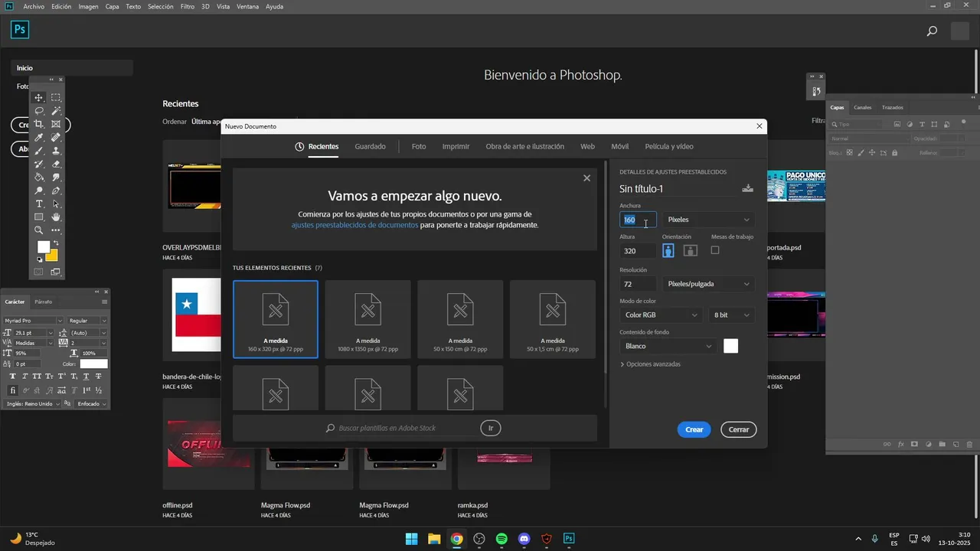980x551 pixels.
Task: Open the Blanco background contents dropdown
Action: (x=668, y=346)
